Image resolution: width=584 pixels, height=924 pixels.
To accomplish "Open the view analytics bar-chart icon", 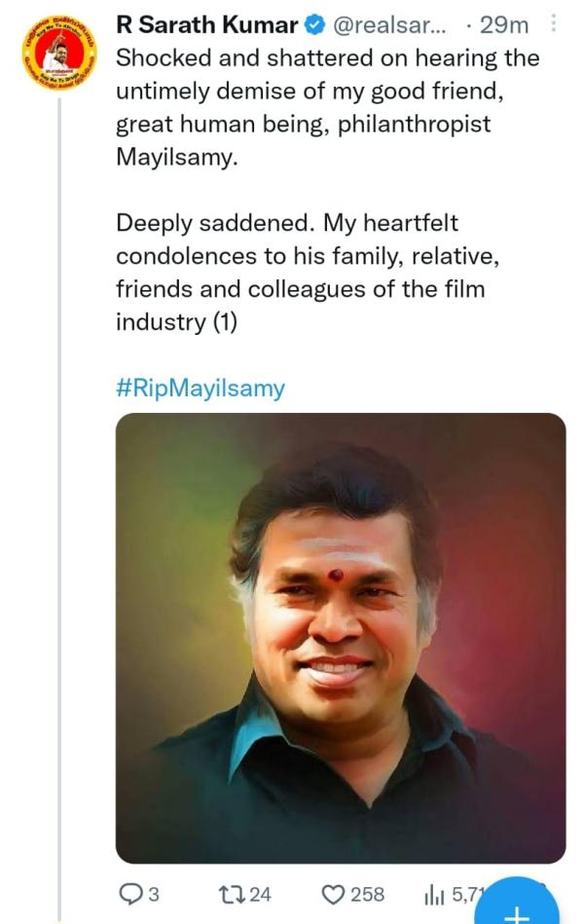I will (432, 894).
